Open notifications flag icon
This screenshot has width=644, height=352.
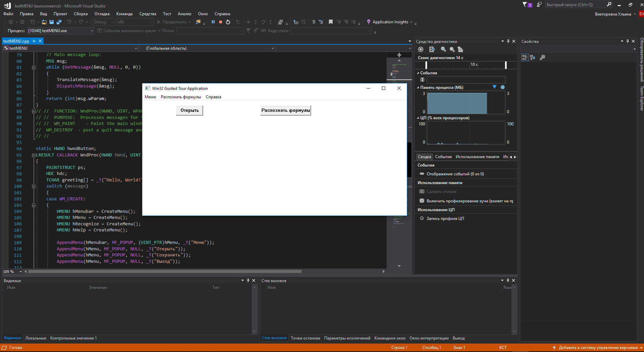(525, 5)
